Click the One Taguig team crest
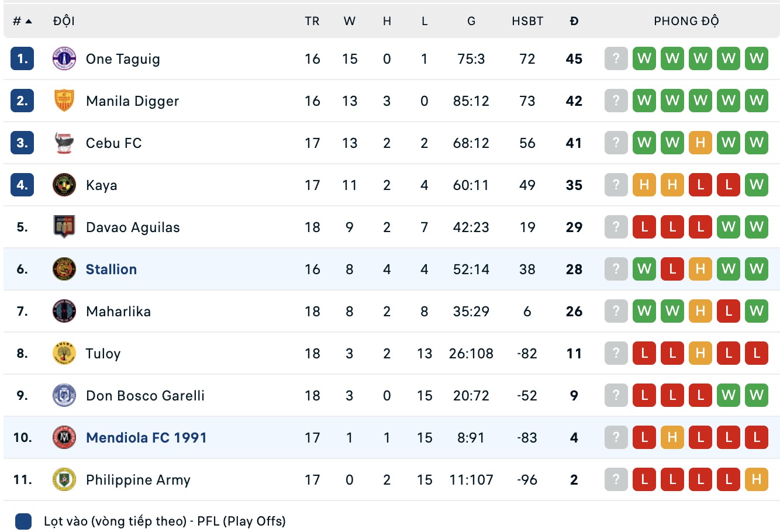Viewport: 780px width, 532px height. [64, 58]
